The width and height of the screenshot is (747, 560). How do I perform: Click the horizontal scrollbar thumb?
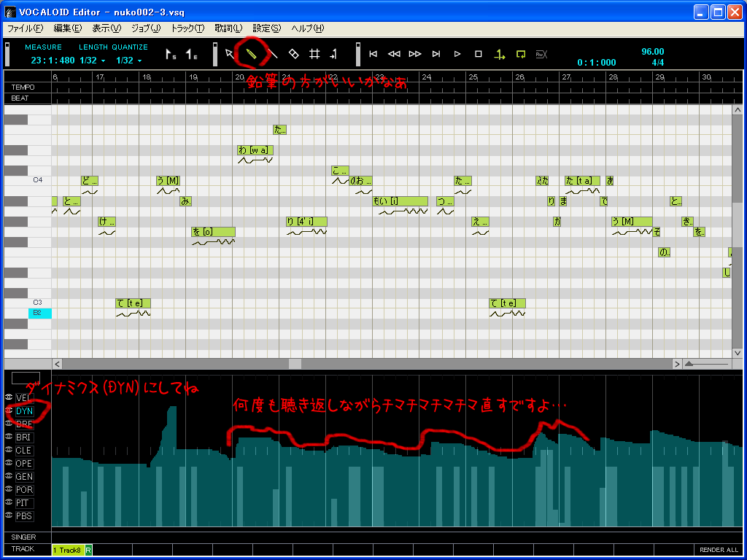pyautogui.click(x=295, y=365)
